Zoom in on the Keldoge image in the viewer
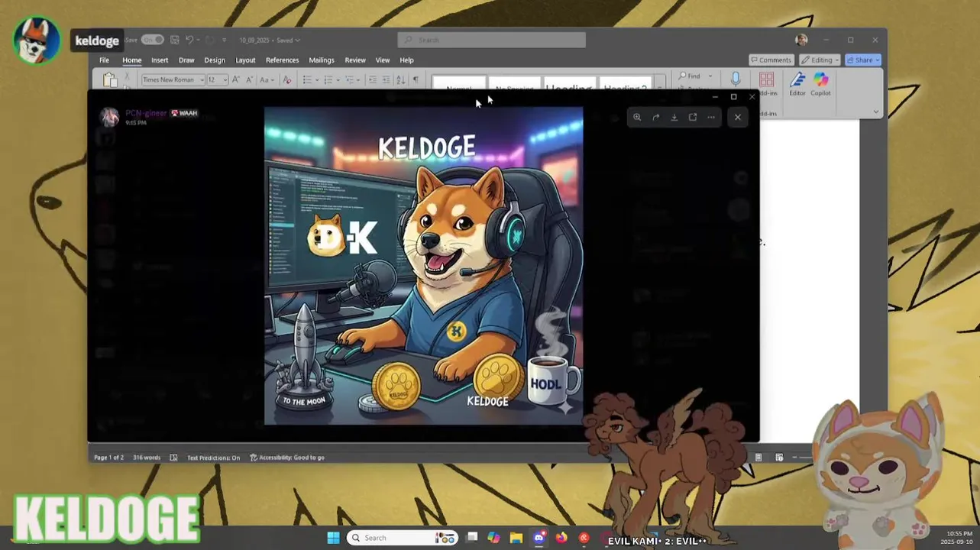The width and height of the screenshot is (980, 550). 637,117
